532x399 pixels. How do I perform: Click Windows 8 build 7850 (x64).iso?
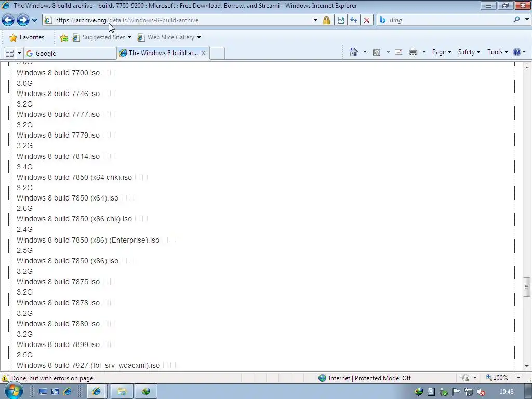coord(68,198)
